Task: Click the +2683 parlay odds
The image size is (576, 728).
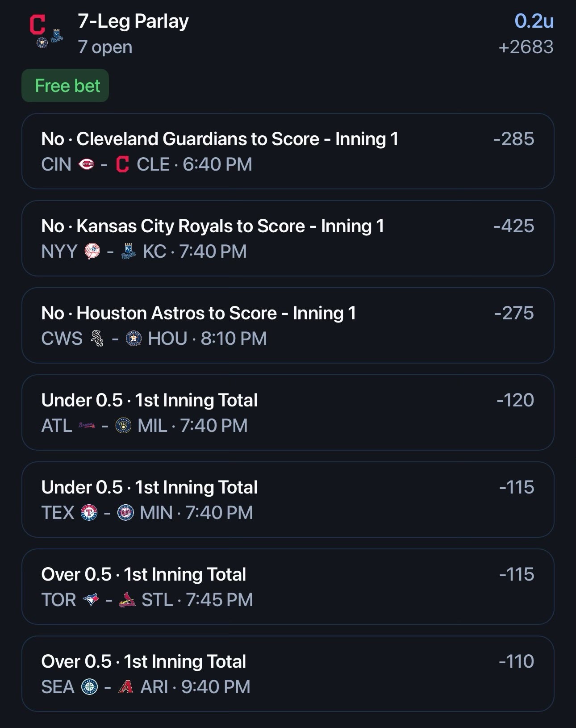Action: pyautogui.click(x=526, y=47)
